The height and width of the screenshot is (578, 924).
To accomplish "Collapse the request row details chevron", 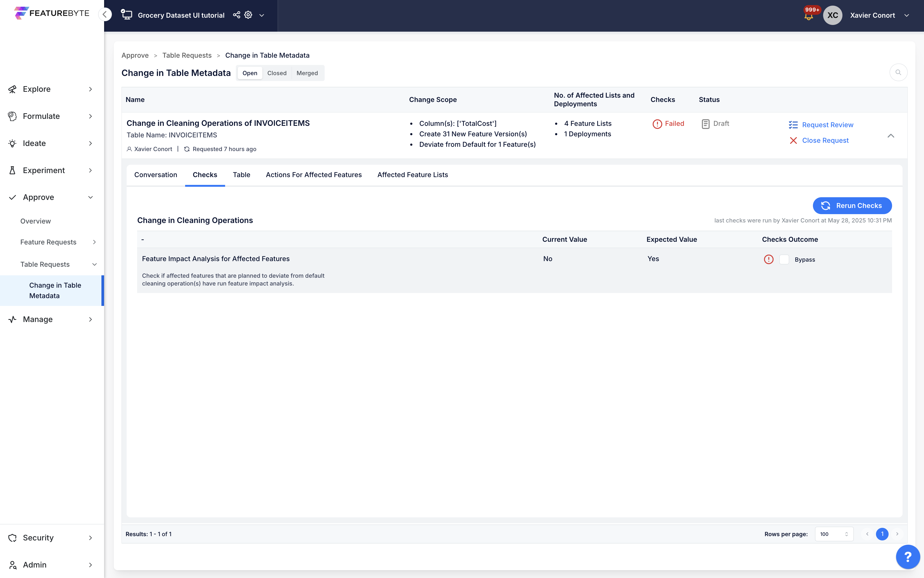I will [891, 136].
